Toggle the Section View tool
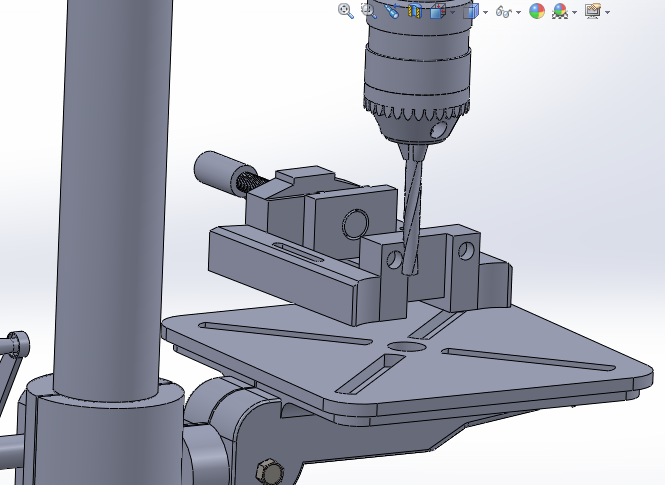The image size is (665, 485). (414, 11)
